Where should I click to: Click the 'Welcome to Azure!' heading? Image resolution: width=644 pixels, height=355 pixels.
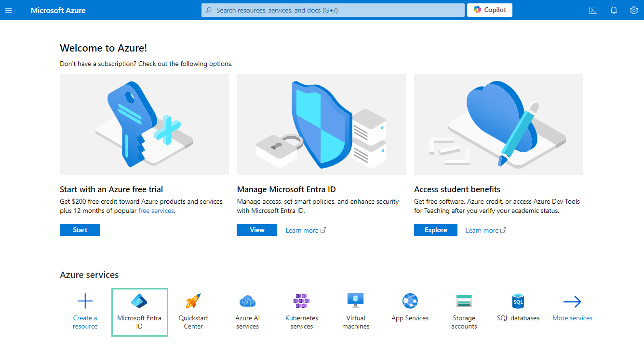[103, 48]
